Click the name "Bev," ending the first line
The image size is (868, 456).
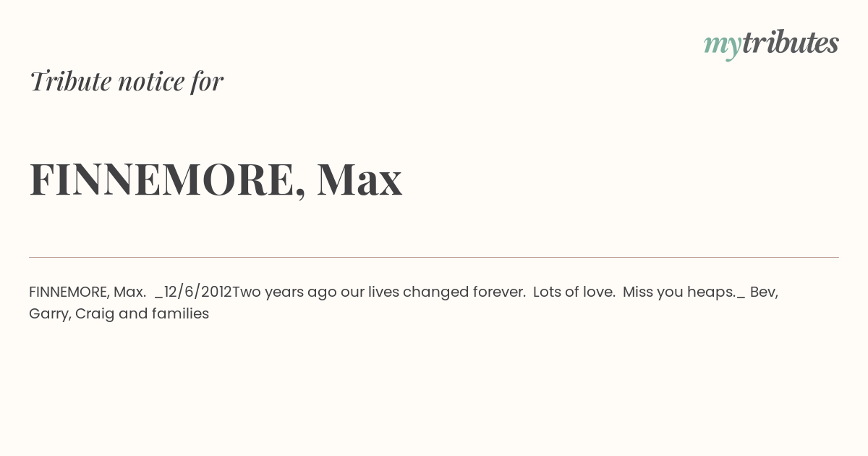pyautogui.click(x=764, y=292)
